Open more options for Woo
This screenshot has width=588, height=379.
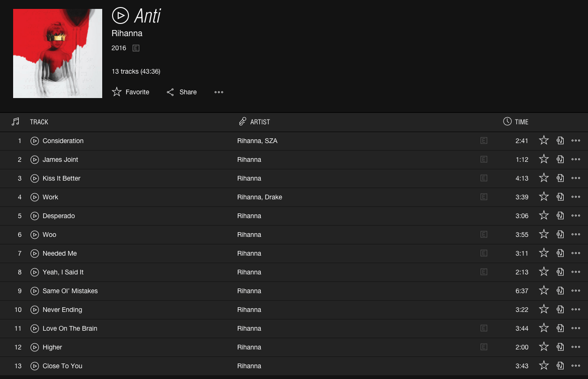[576, 235]
